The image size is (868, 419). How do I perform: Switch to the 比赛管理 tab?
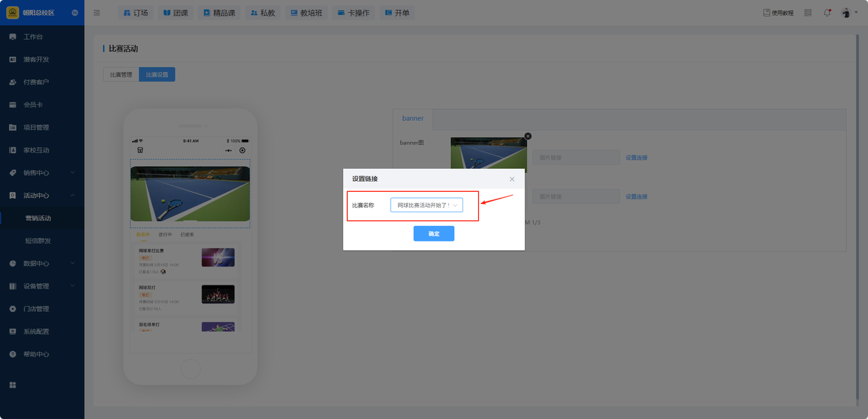click(121, 75)
